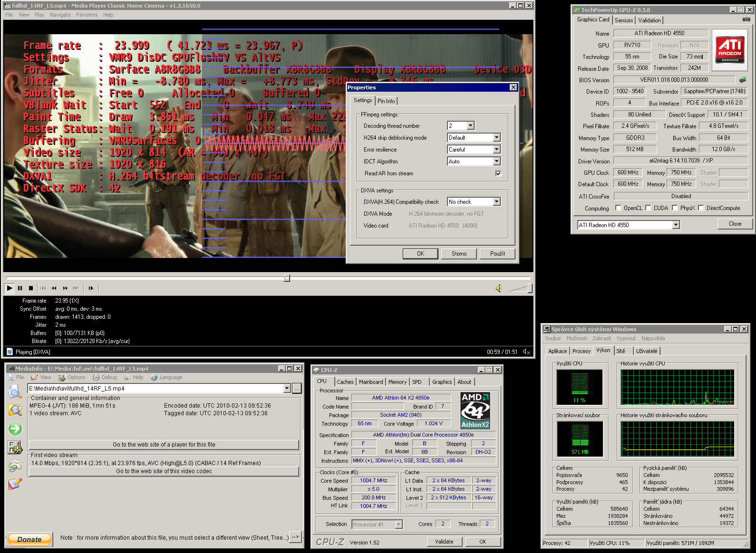Enable the OpenCL checkbox in GPU-Z

(618, 208)
